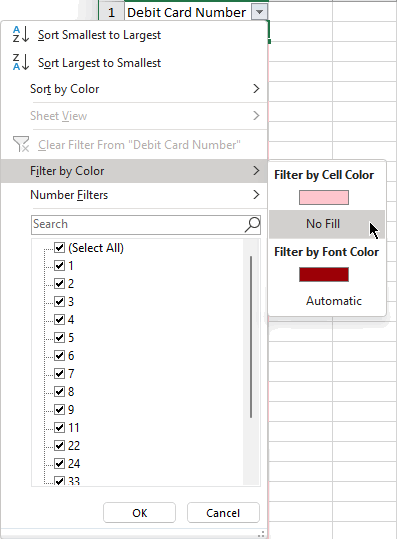Click in the Search input field
Screen dimensions: 397x539
(x=137, y=225)
